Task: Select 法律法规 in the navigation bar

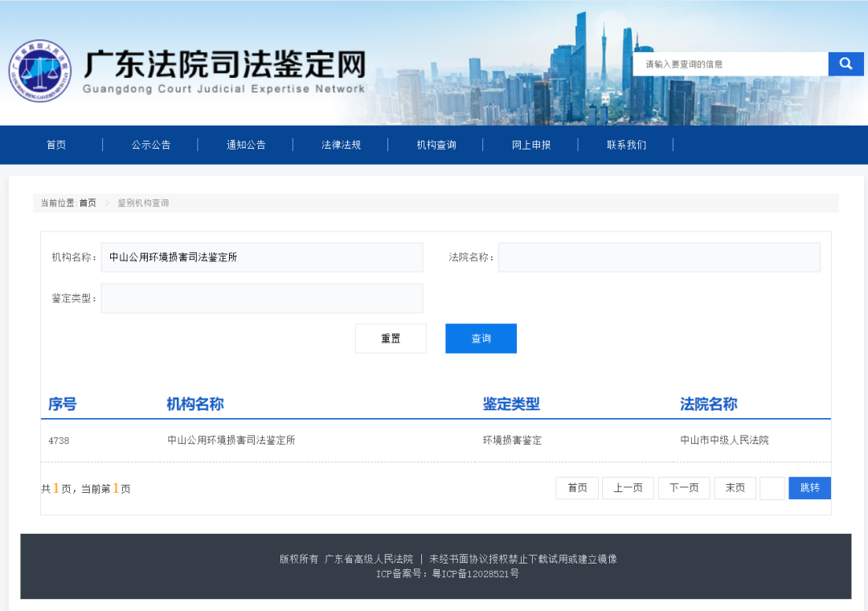Action: 341,145
